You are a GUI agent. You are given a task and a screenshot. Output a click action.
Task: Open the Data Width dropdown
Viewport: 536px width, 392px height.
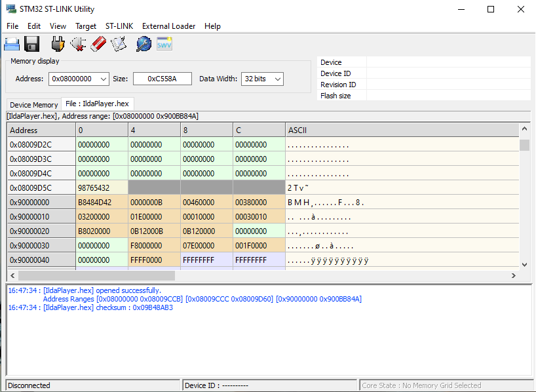(277, 79)
